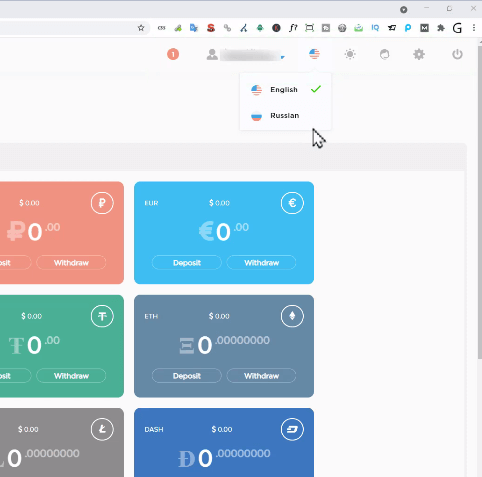Click the dark round K extension icon
This screenshot has width=482, height=477.
coord(276,28)
